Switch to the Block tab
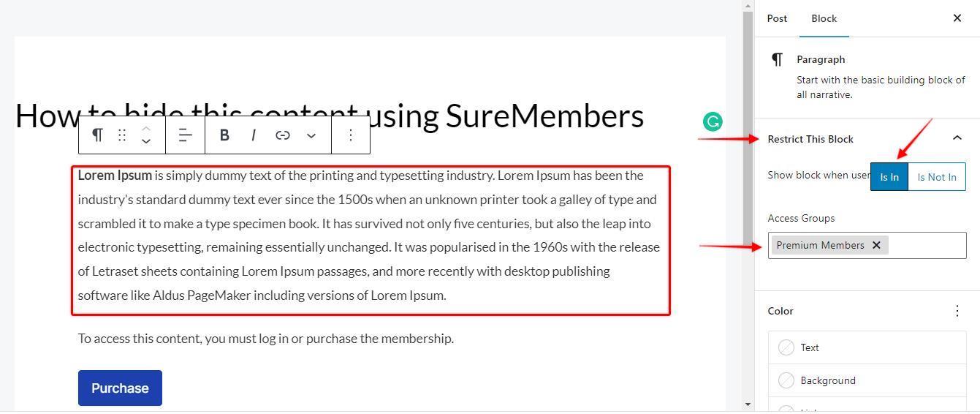Screen dimensions: 980x414 (x=824, y=18)
